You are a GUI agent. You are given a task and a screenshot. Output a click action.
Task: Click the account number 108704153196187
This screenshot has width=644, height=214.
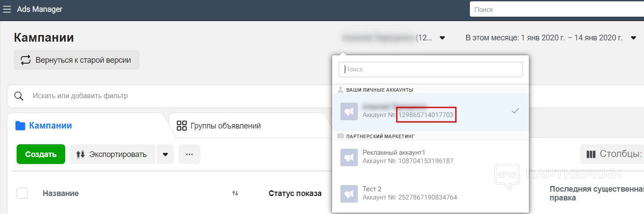click(x=426, y=161)
